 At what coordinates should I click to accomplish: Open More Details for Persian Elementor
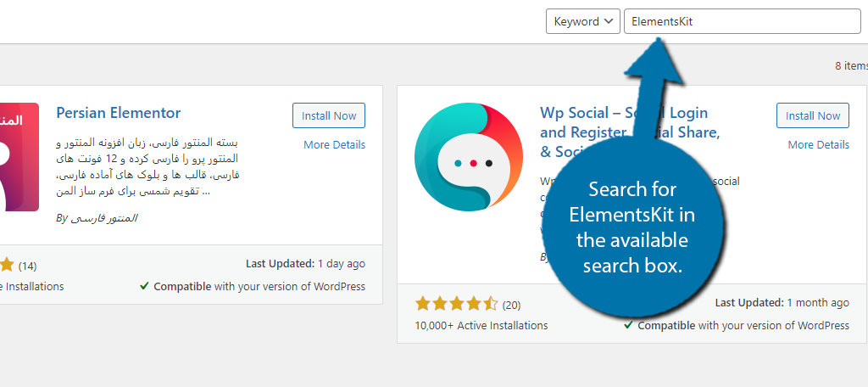[334, 145]
